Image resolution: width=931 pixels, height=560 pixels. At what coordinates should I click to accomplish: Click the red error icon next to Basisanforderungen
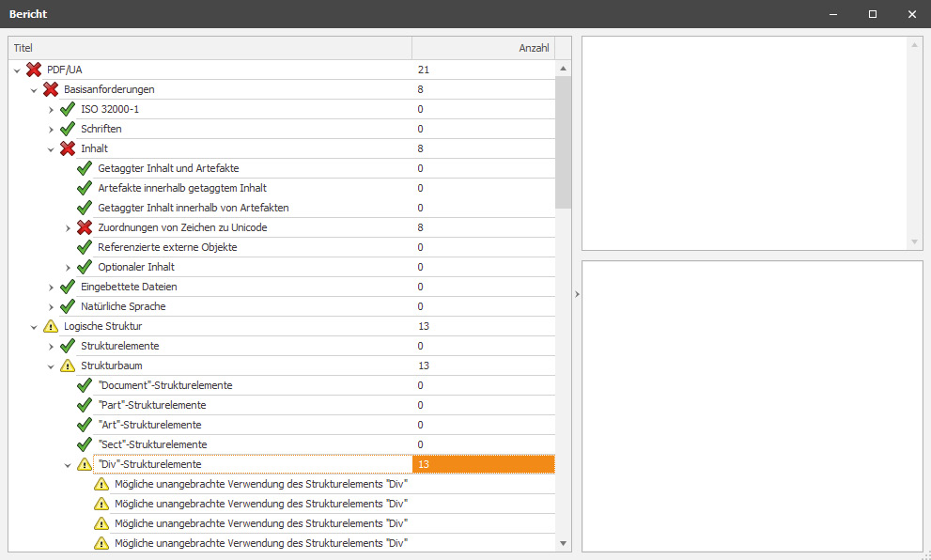click(51, 89)
